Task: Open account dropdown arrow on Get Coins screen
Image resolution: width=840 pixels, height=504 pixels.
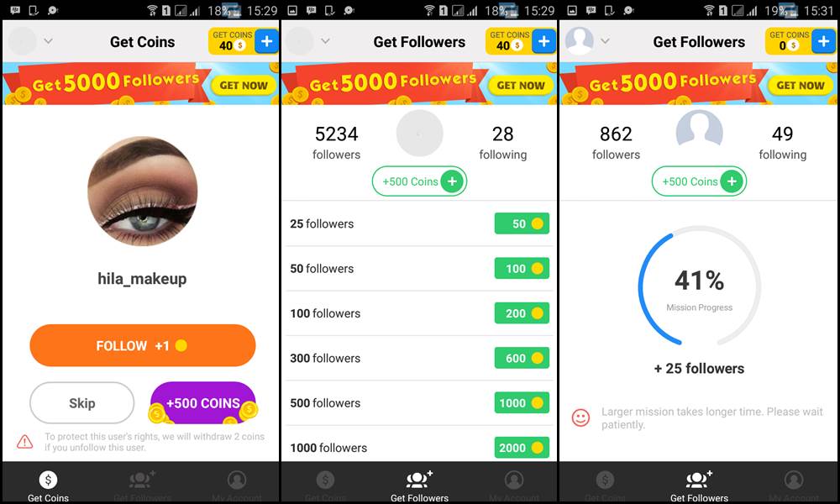Action: 48,41
